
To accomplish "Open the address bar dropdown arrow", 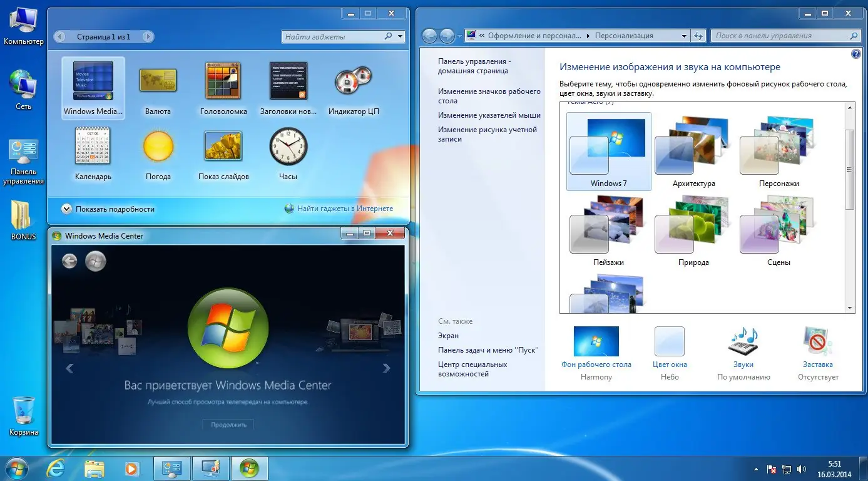I will coord(684,36).
